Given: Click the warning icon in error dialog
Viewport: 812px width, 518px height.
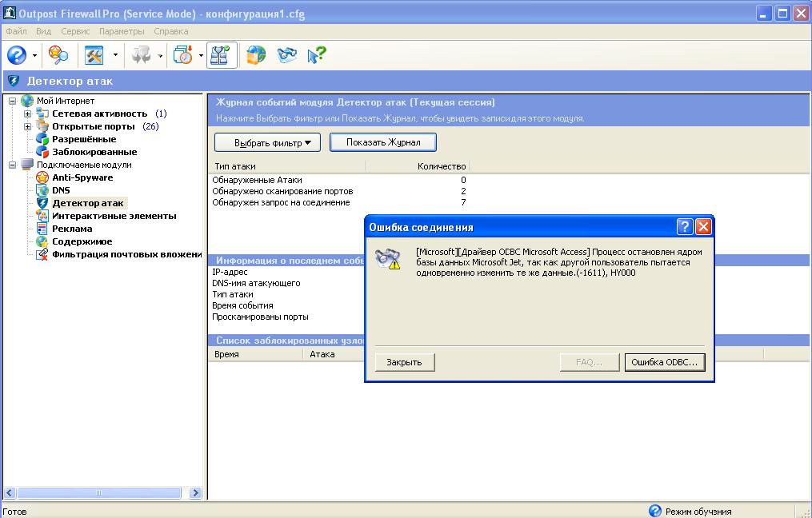Looking at the screenshot, I should coord(388,259).
